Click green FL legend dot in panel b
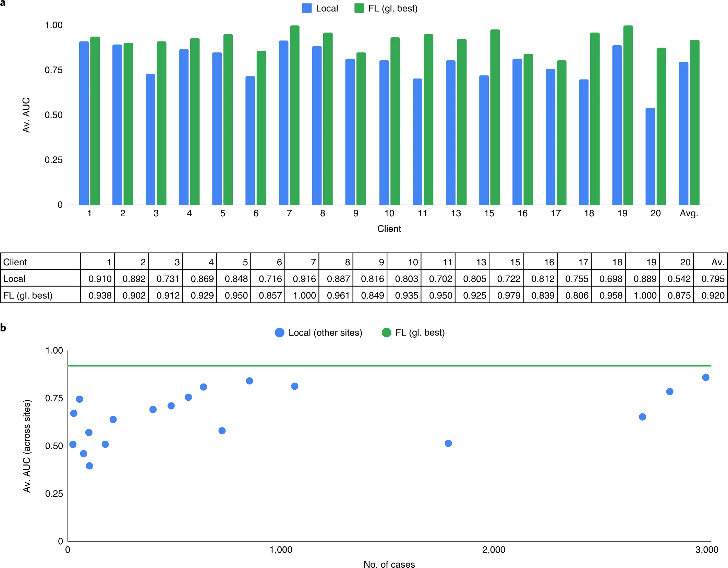 tap(386, 333)
